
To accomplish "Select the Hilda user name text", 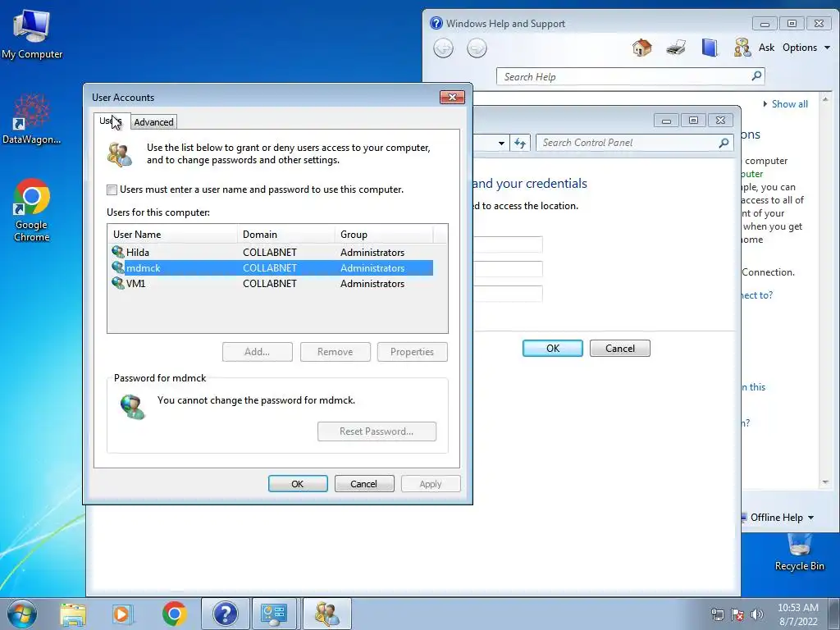I will point(138,253).
